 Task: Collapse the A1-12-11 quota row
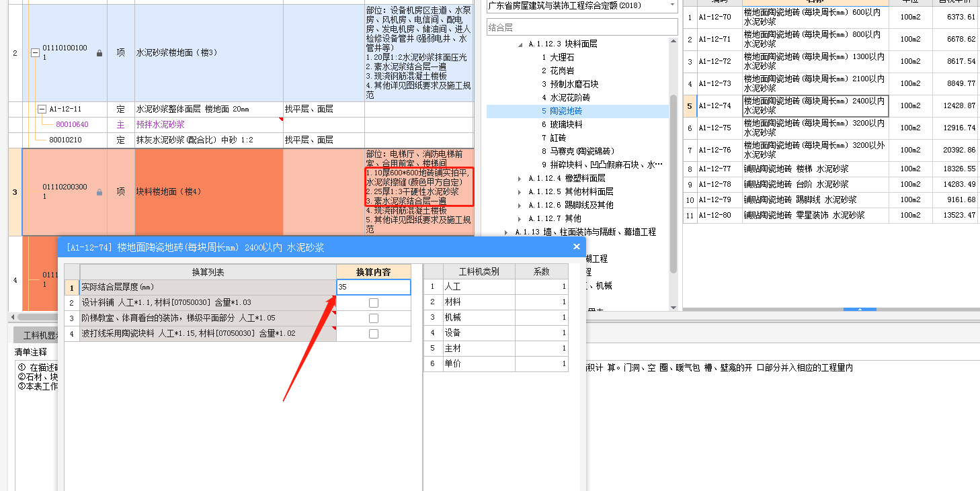tap(42, 109)
